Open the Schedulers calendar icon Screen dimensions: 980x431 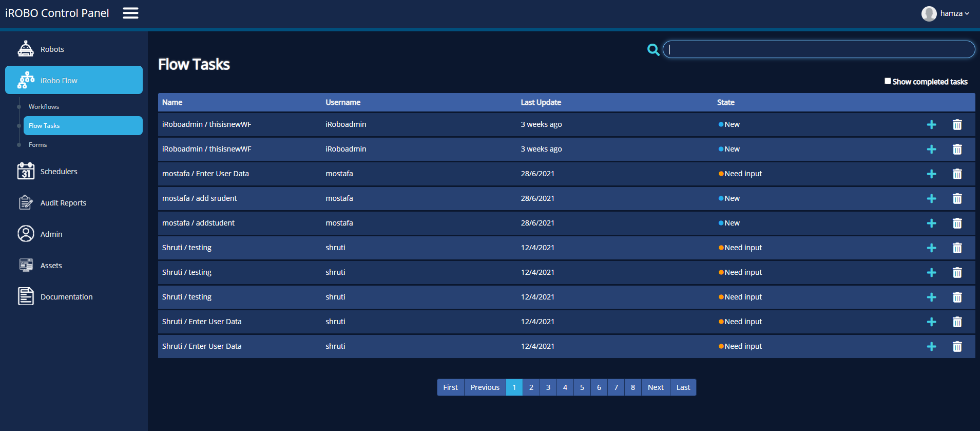click(x=26, y=171)
